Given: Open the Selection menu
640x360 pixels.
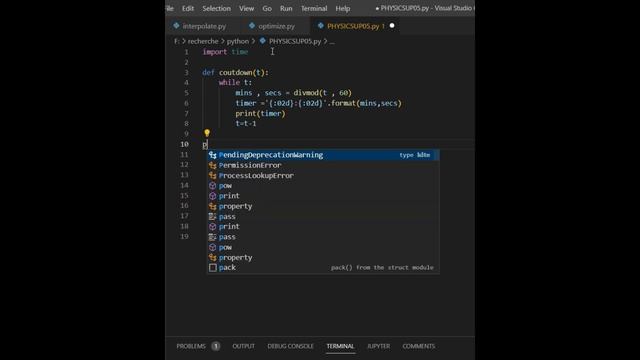Looking at the screenshot, I should coord(216,8).
